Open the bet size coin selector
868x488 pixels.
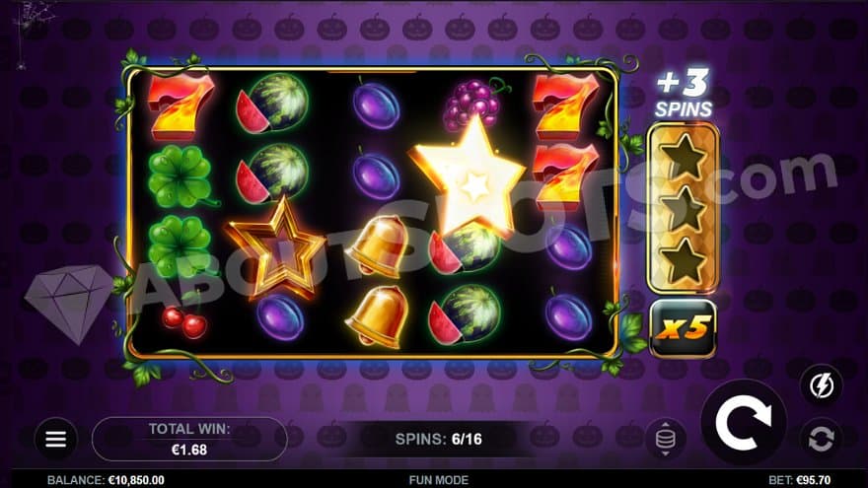(x=666, y=440)
